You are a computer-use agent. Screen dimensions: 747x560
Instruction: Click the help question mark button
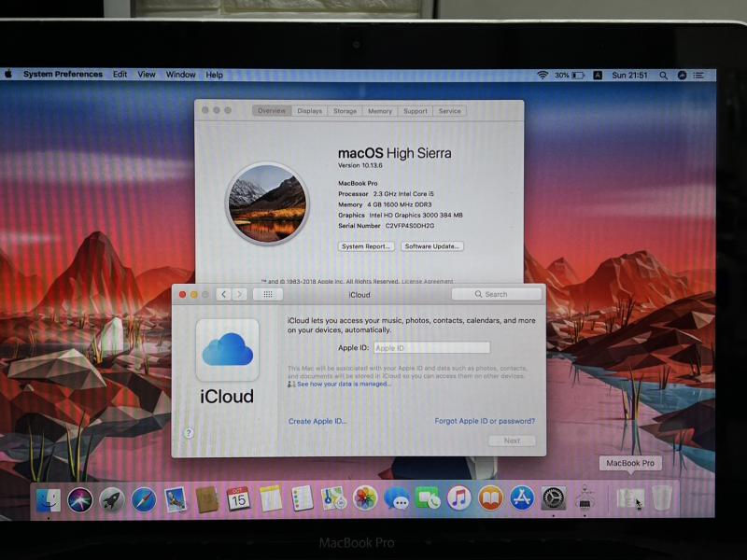[x=189, y=433]
